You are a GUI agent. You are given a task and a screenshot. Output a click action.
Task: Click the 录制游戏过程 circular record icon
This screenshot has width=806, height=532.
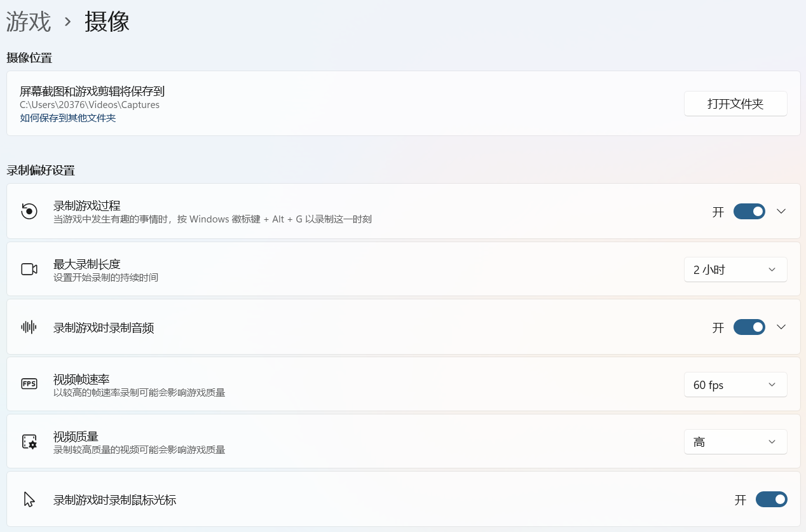point(29,211)
